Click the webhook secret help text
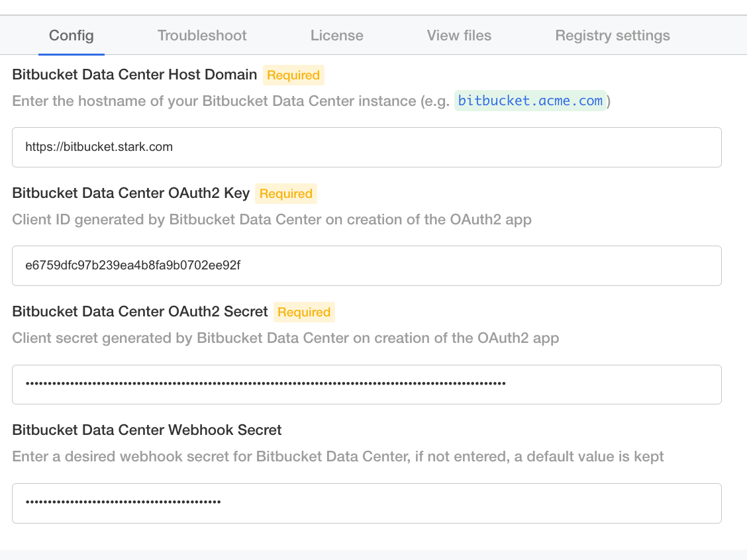The height and width of the screenshot is (560, 747). pos(338,457)
